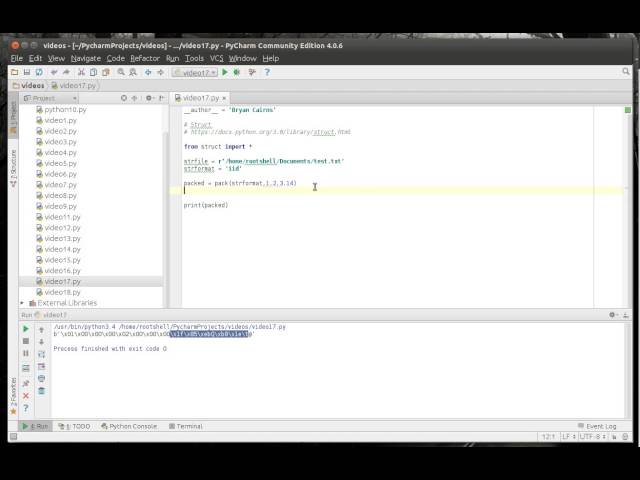Screen dimensions: 640x480
Task: Click the 12:1 cursor position indicator
Action: click(548, 437)
